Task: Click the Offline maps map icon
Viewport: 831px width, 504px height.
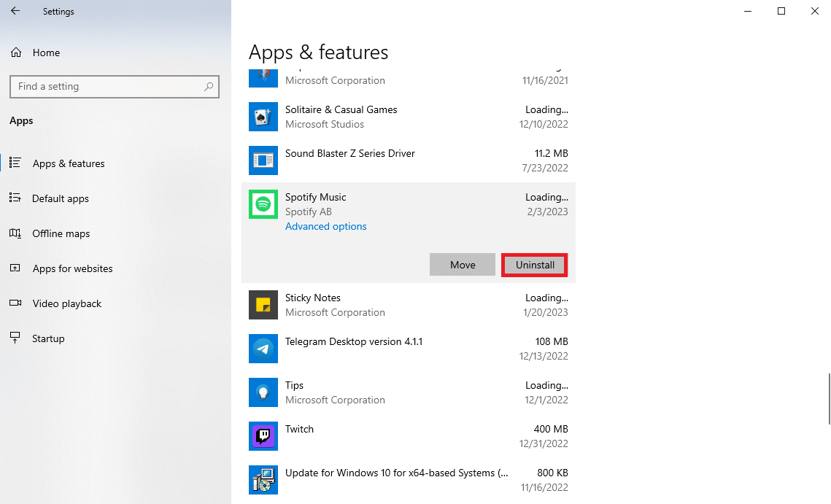Action: (15, 233)
